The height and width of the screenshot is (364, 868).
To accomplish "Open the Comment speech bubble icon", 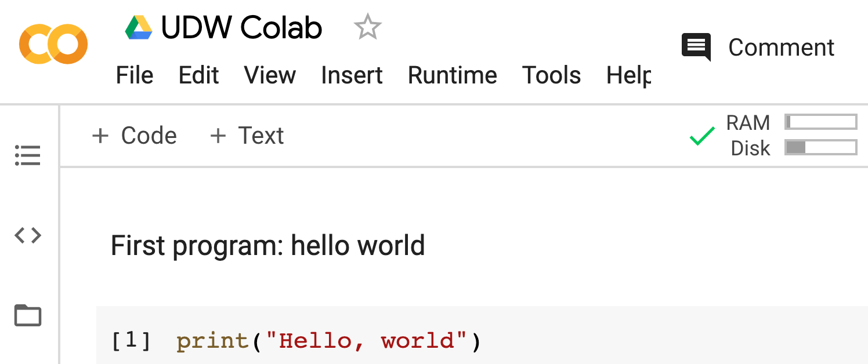I will 696,47.
